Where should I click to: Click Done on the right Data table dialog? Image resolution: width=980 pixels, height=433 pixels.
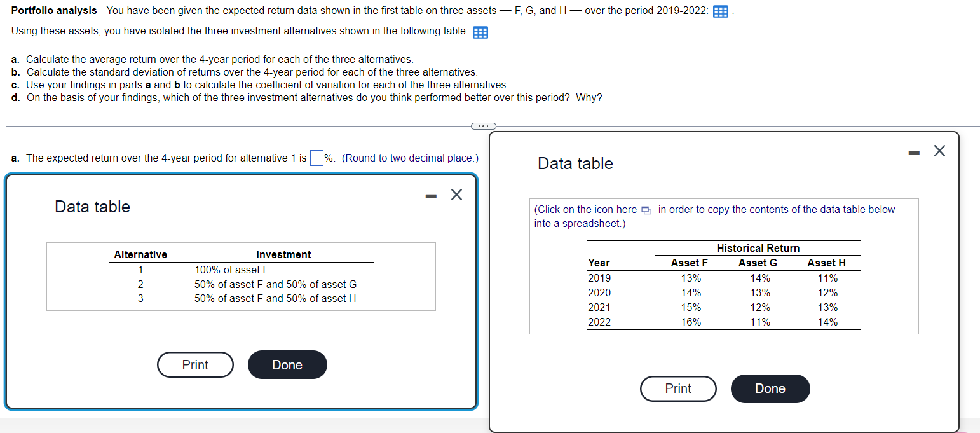770,388
